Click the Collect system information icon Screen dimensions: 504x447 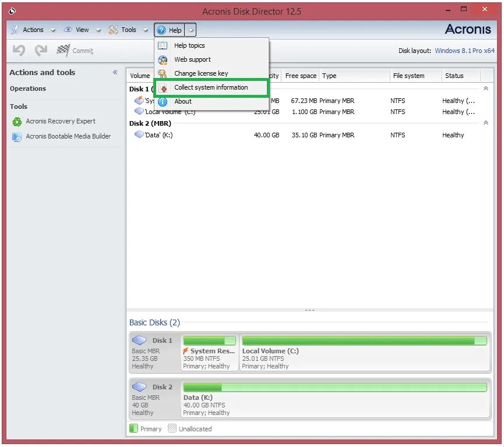[x=163, y=88]
